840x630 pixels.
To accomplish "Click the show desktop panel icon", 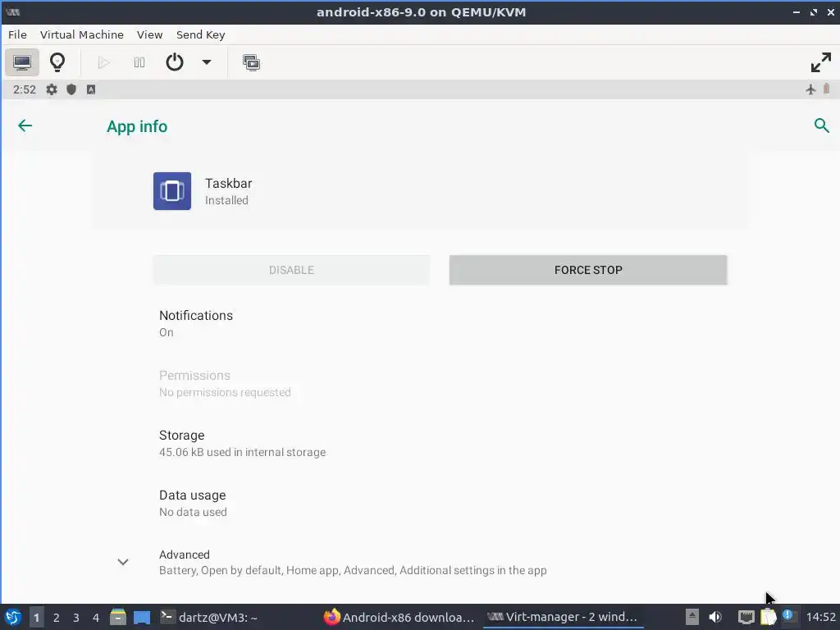I will (142, 617).
